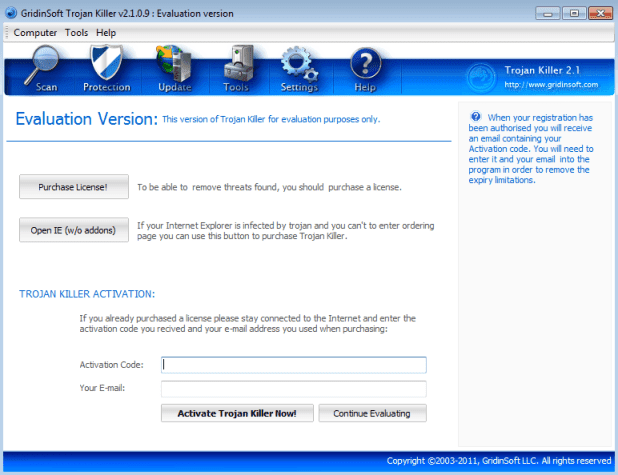The height and width of the screenshot is (475, 618).
Task: Open the http://www.gridinsoft.com link
Action: (551, 85)
